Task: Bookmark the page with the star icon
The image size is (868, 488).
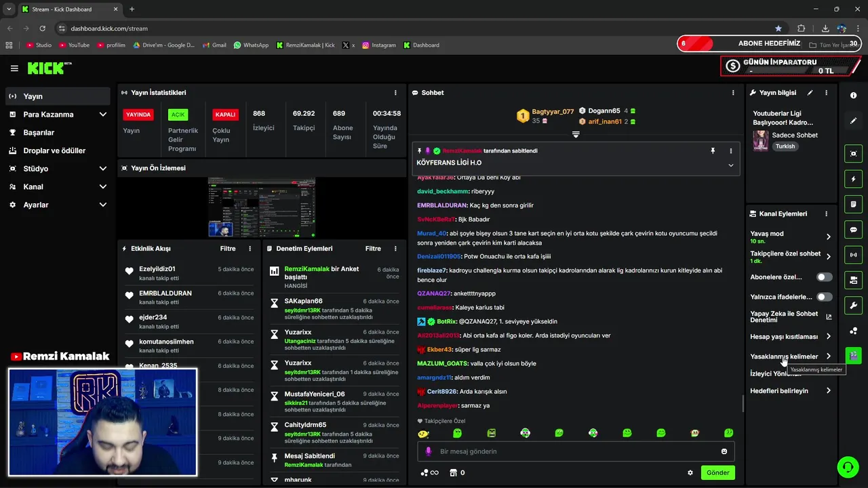Action: (778, 28)
